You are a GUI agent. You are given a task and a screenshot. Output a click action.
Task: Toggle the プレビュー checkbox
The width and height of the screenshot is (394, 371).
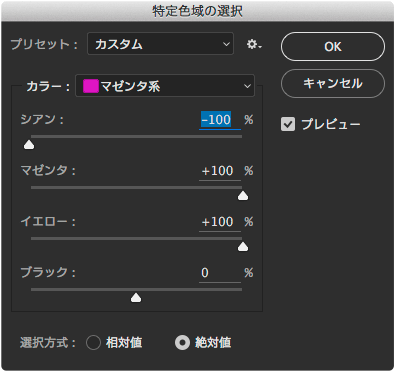click(x=288, y=124)
